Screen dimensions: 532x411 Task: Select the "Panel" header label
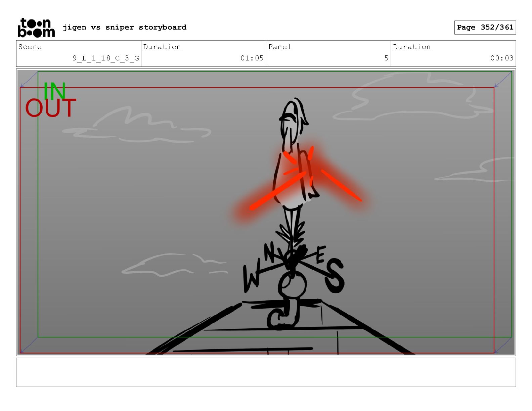tap(280, 47)
